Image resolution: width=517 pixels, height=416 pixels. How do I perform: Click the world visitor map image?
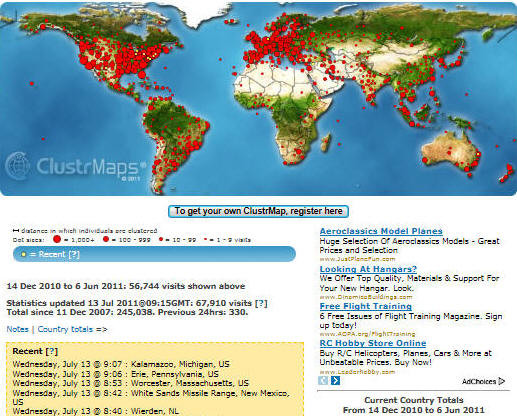(258, 99)
